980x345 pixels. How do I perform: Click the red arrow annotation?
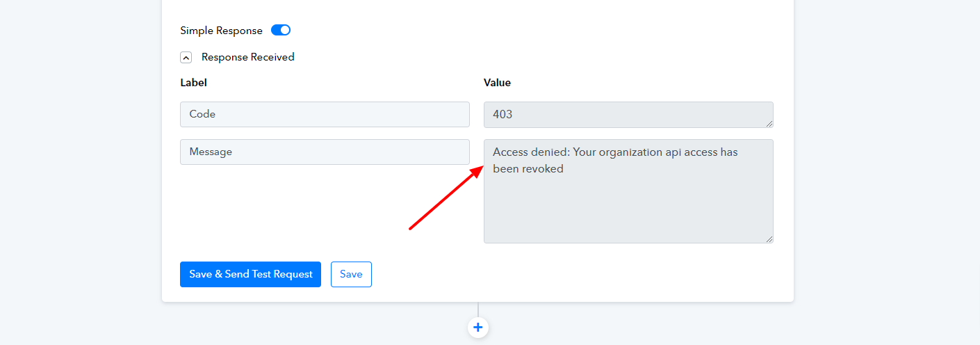pyautogui.click(x=446, y=198)
